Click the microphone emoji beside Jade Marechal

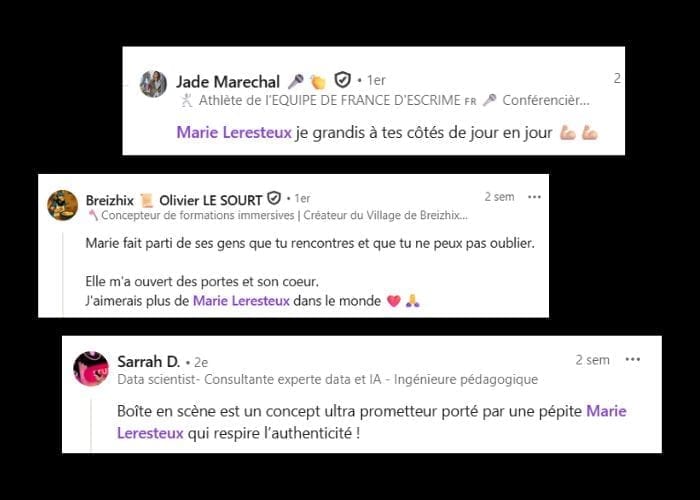[x=295, y=81]
